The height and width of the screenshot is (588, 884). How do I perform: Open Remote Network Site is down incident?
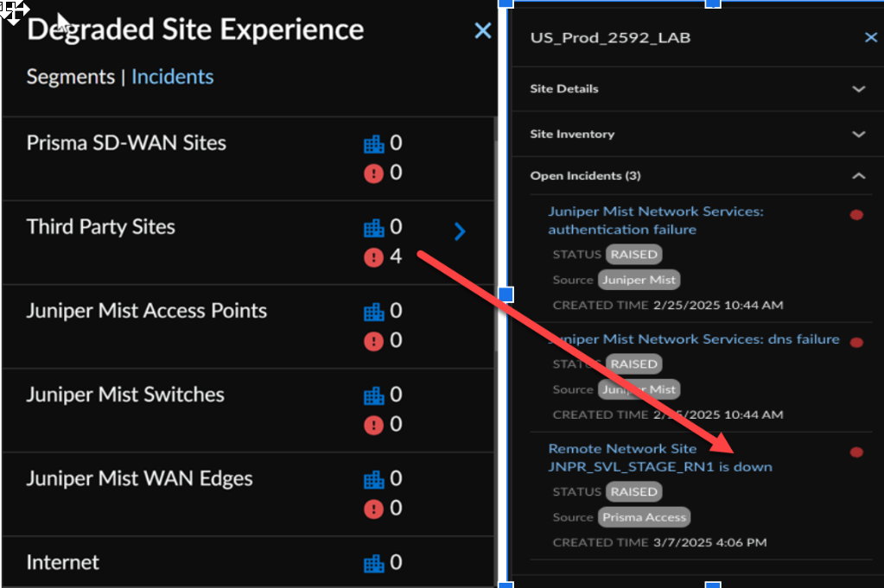tap(659, 458)
